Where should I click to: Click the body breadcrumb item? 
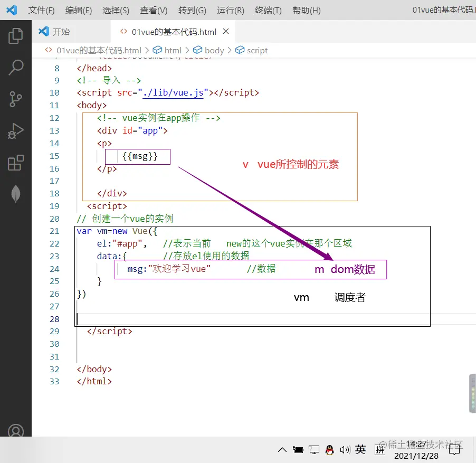(x=209, y=50)
